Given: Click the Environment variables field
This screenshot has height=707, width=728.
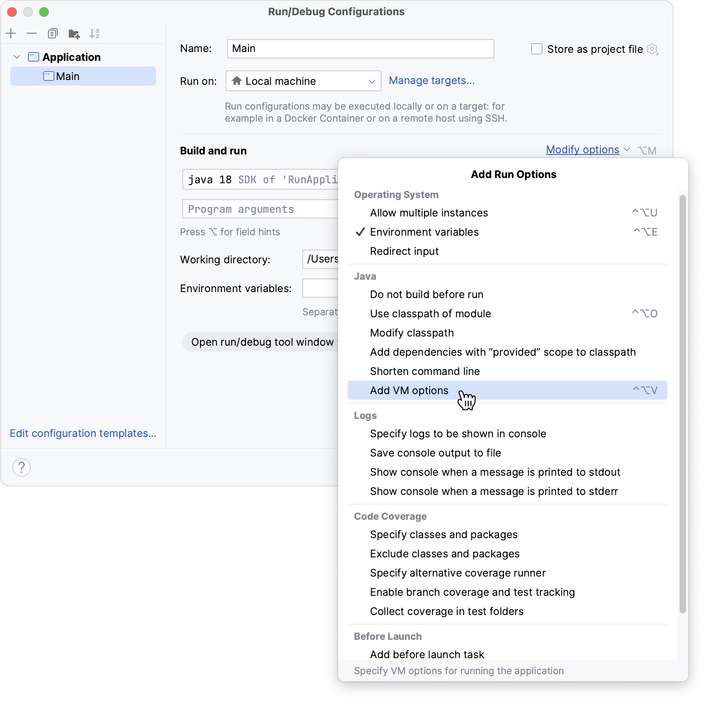Looking at the screenshot, I should pos(320,288).
